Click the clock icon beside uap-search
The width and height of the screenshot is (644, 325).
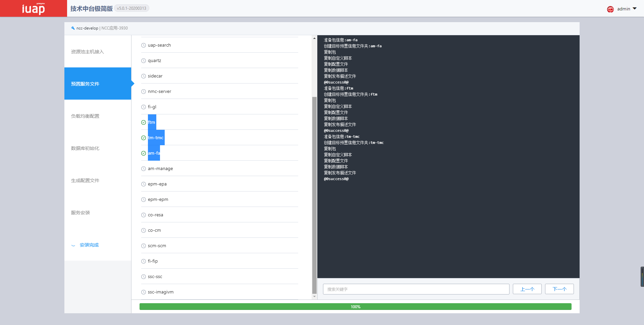click(144, 45)
